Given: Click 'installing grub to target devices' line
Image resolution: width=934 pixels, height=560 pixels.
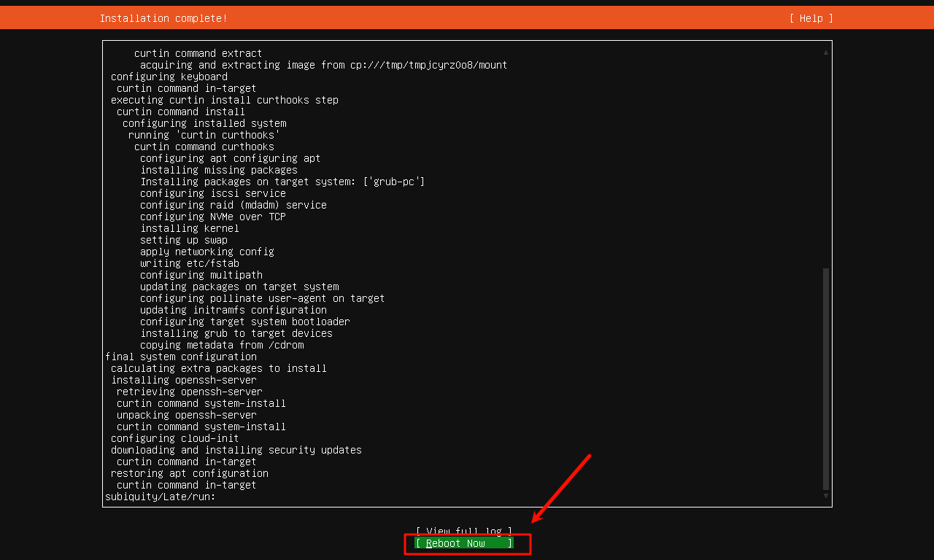Looking at the screenshot, I should pos(236,333).
